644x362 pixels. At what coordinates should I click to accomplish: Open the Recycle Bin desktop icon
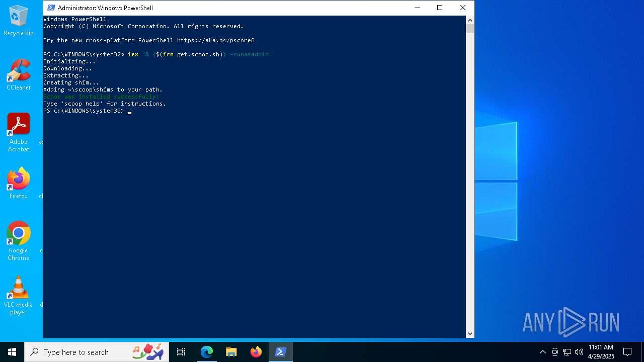(19, 21)
